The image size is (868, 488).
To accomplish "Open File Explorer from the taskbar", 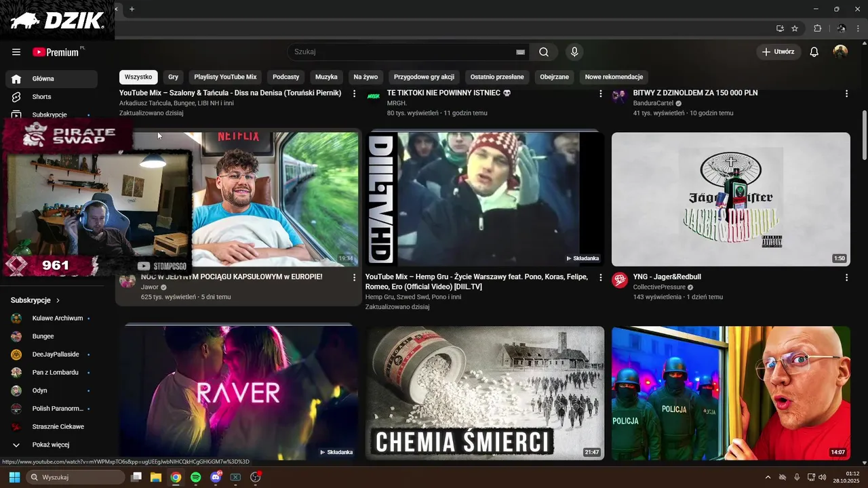I will (155, 477).
